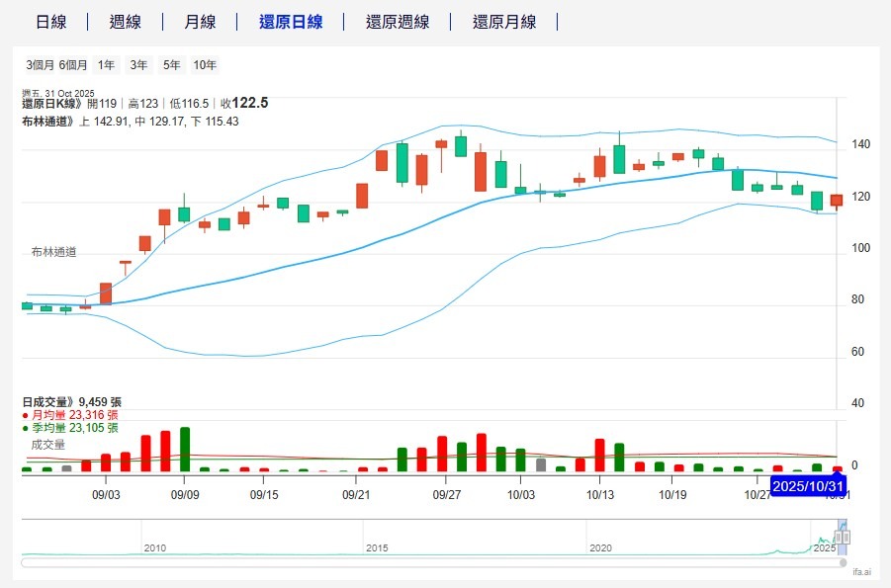The height and width of the screenshot is (588, 891).
Task: Click the 季均量 green legend dot
Action: coord(25,429)
